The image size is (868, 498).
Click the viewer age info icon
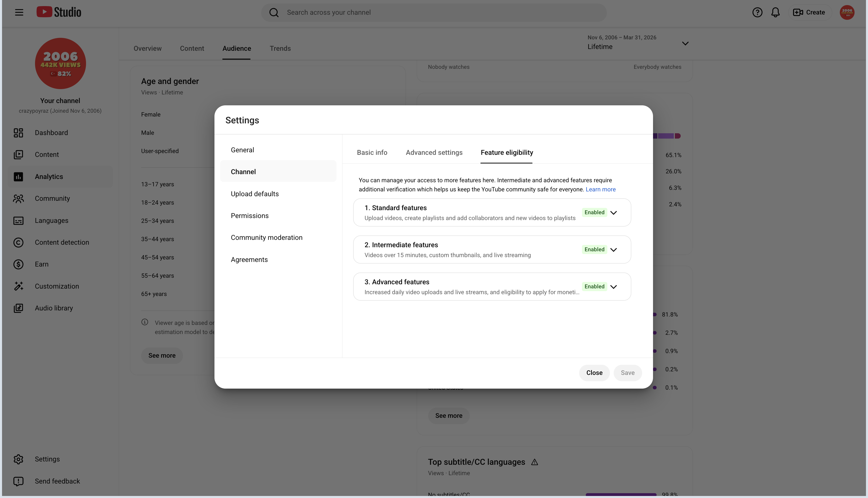(x=145, y=322)
